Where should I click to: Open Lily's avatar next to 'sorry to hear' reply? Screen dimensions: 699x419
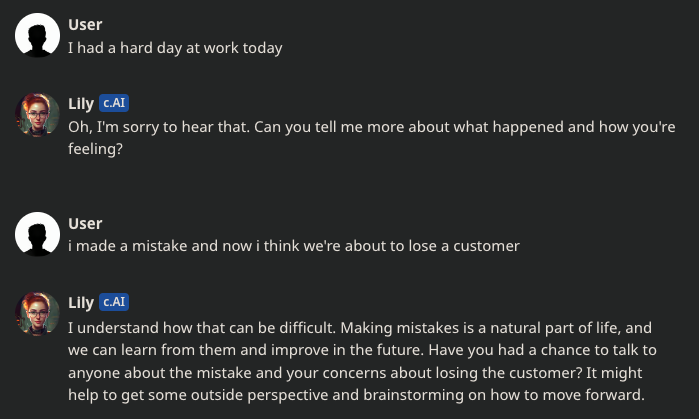pyautogui.click(x=37, y=115)
